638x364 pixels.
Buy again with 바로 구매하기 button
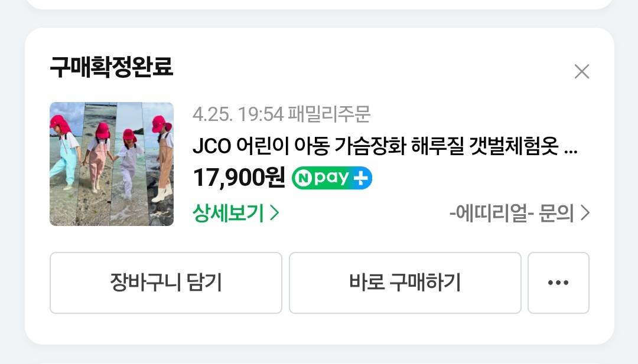(x=405, y=283)
